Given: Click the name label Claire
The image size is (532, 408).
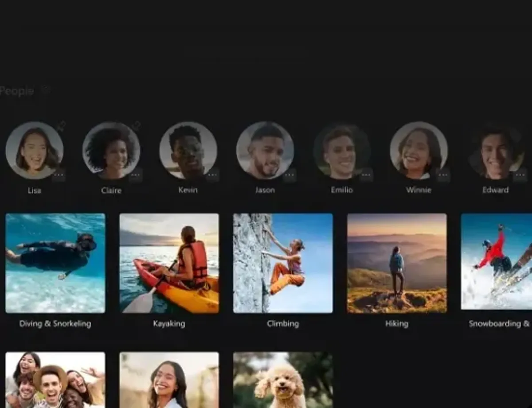Looking at the screenshot, I should click(111, 190).
